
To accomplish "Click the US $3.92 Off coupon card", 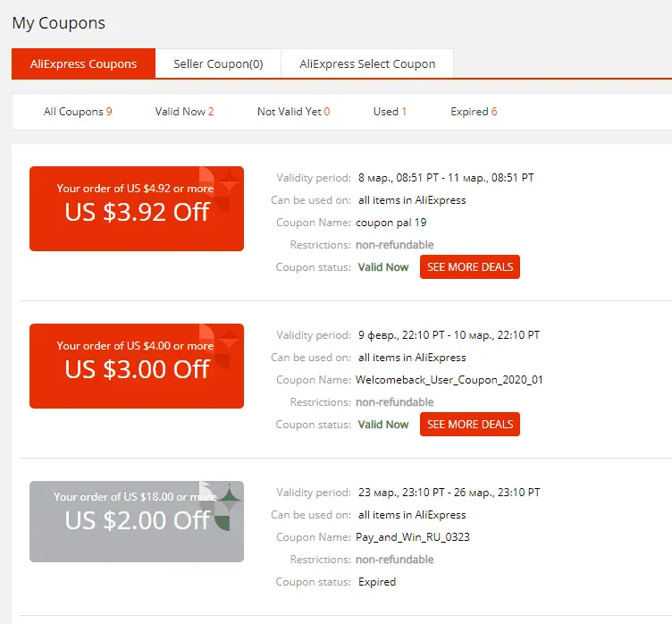I will click(137, 208).
